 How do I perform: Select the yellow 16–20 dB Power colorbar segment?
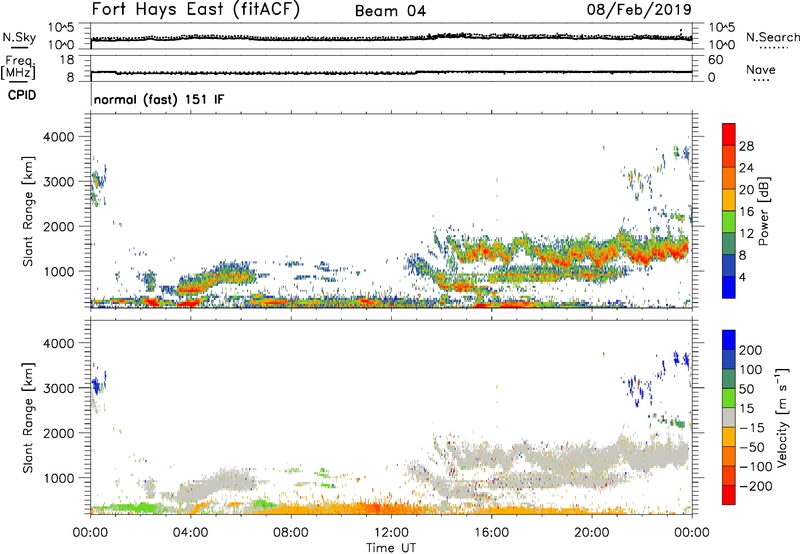[x=729, y=200]
